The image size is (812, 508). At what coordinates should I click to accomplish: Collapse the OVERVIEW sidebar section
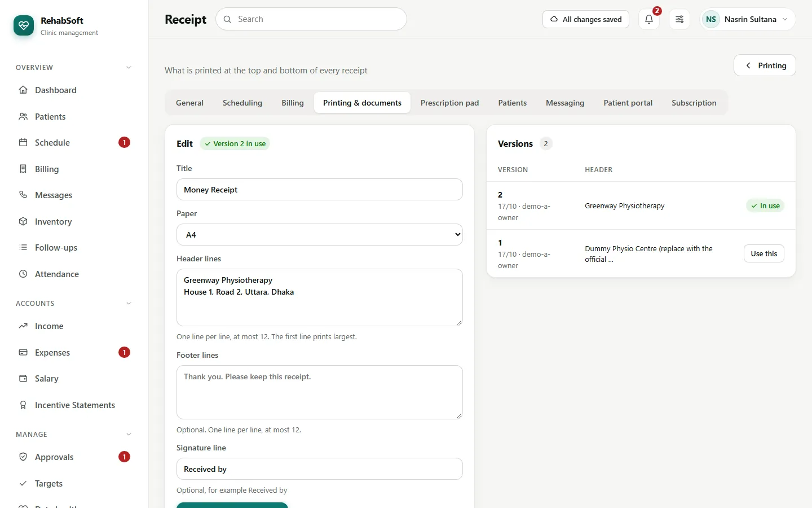(129, 68)
